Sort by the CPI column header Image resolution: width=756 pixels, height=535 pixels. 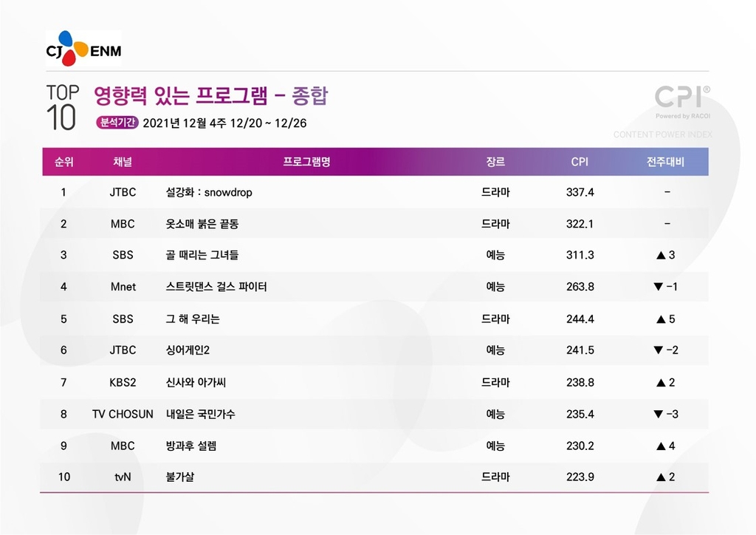(x=580, y=162)
